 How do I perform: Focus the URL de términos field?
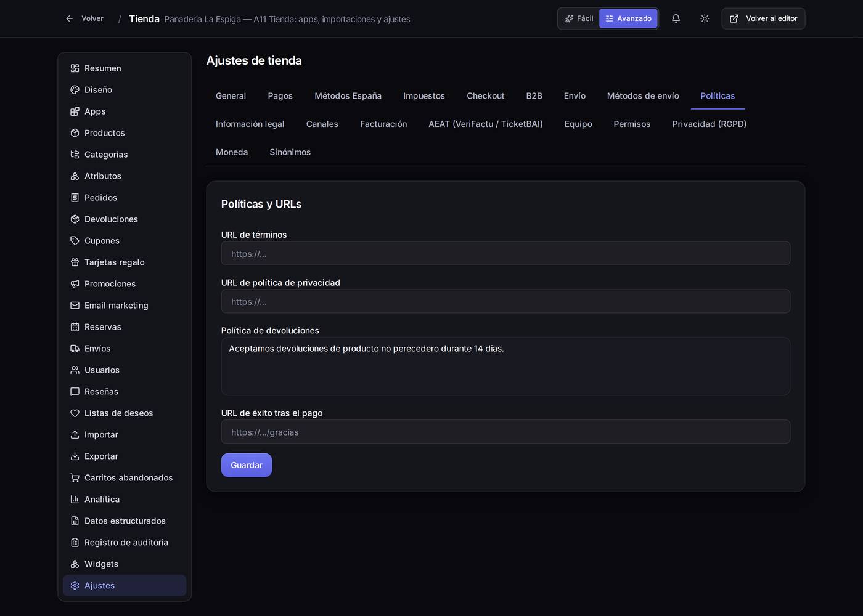[505, 253]
